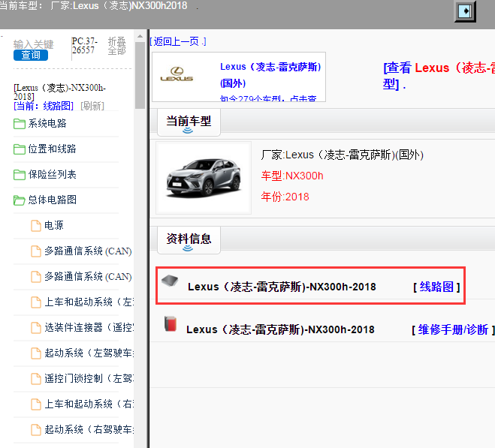Open 起动系统（右驾驶车 tree item
Viewport: 495px width, 448px height.
tap(89, 429)
